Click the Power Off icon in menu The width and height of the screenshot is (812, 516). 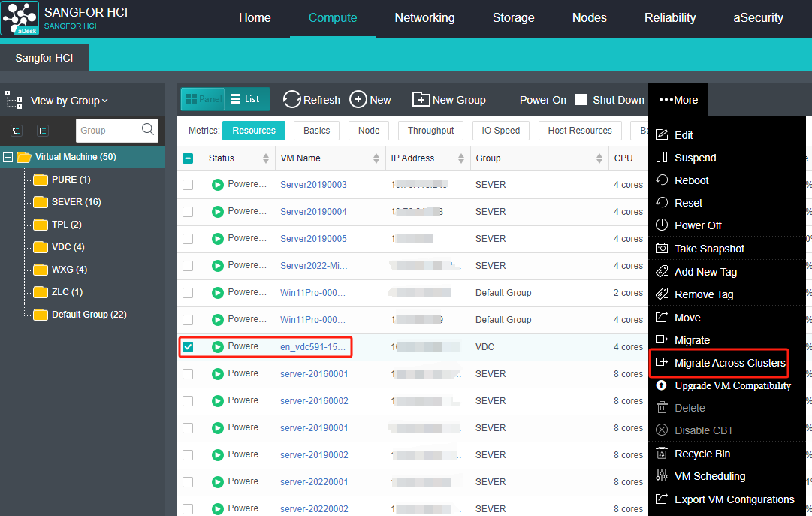coord(662,225)
